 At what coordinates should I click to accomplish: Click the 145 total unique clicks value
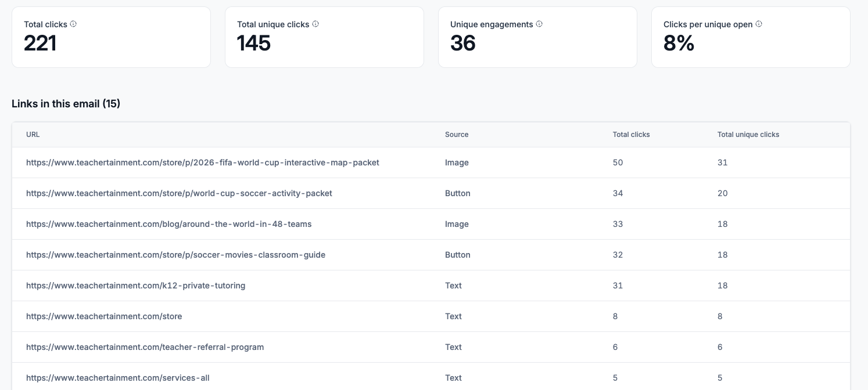click(x=254, y=44)
